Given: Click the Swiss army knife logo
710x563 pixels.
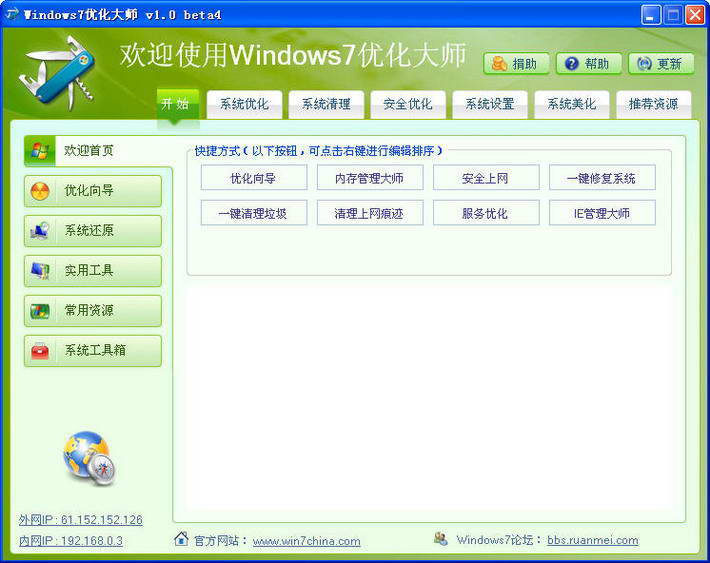Looking at the screenshot, I should 58,75.
